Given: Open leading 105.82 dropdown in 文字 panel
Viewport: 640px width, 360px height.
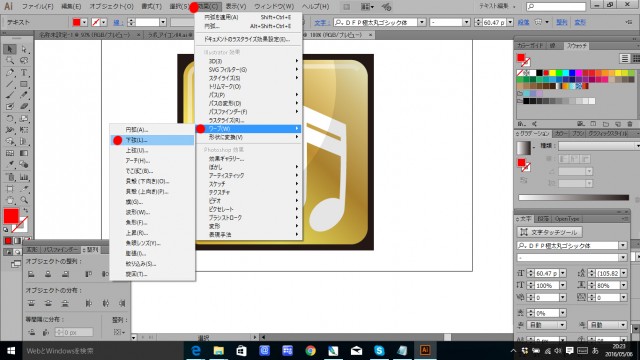Looking at the screenshot, I should click(x=624, y=273).
